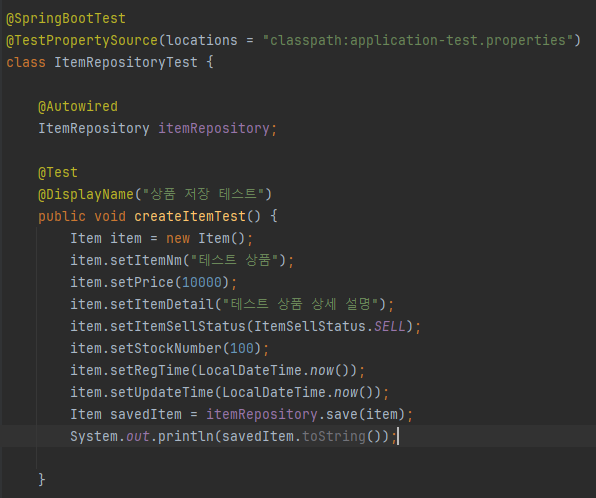Click the @Test annotation
Image resolution: width=596 pixels, height=498 pixels.
pyautogui.click(x=58, y=173)
